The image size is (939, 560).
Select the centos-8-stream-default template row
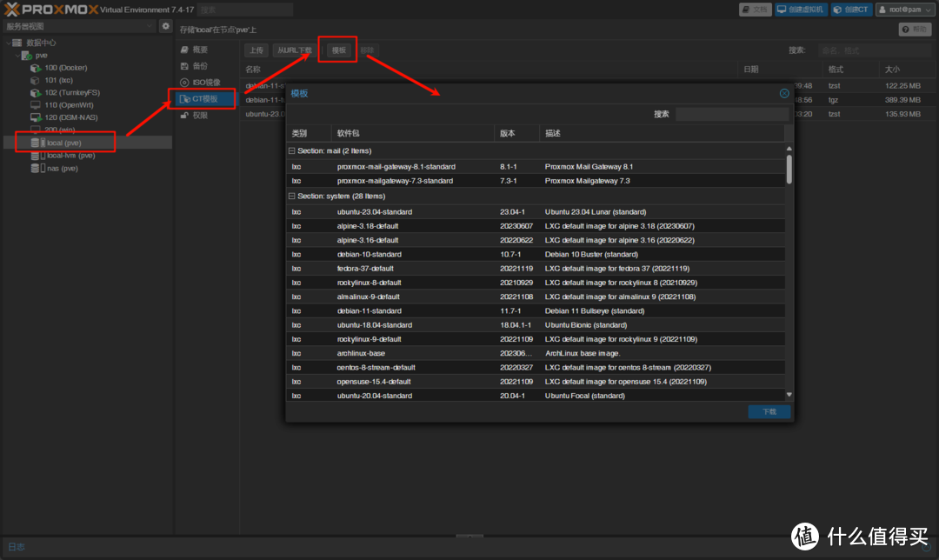[536, 368]
